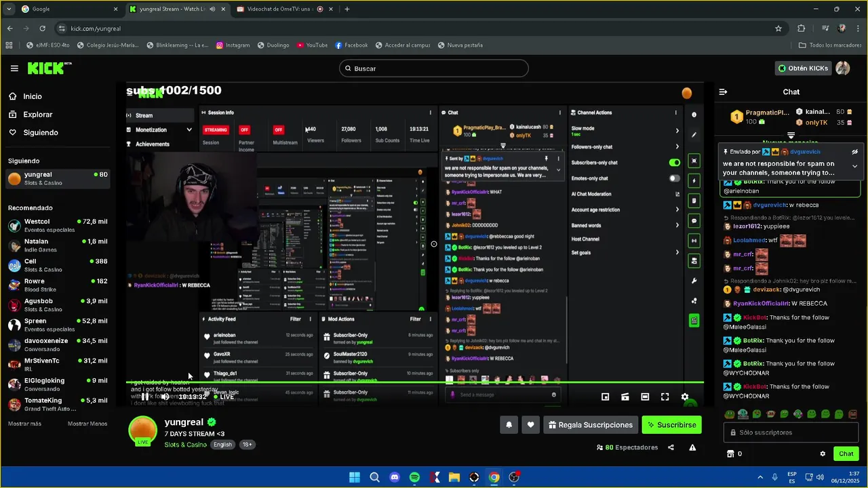This screenshot has width=868, height=488.
Task: Open video player settings gear
Action: coord(685,396)
